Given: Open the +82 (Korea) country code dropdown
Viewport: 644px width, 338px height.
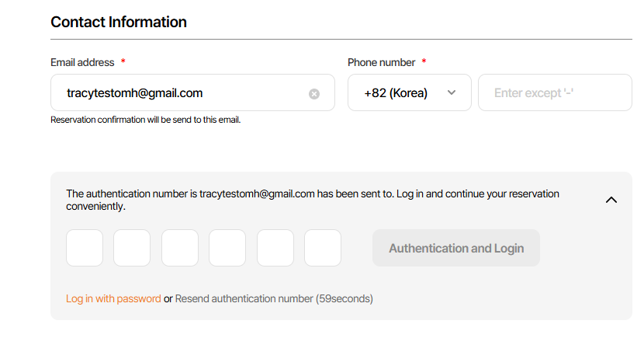Looking at the screenshot, I should pyautogui.click(x=409, y=93).
